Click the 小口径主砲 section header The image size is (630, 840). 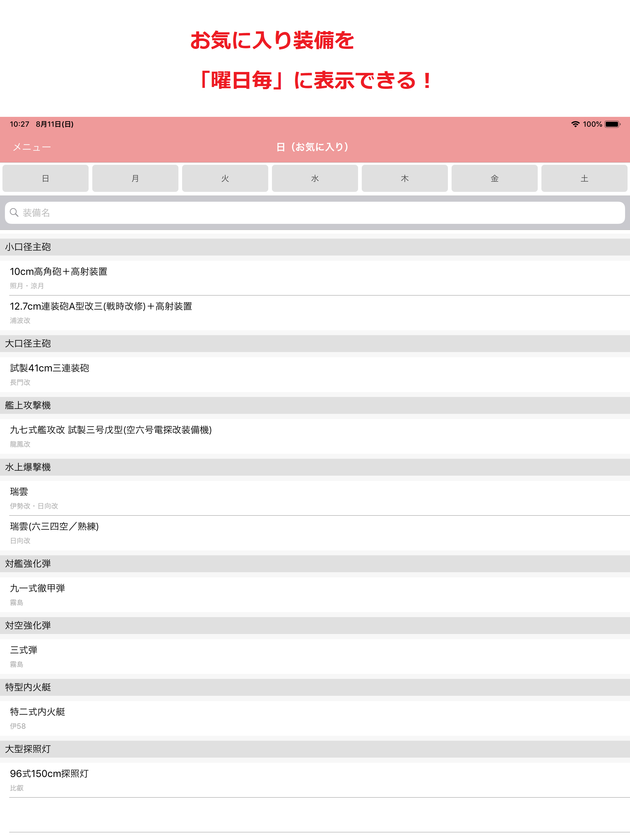click(x=315, y=247)
